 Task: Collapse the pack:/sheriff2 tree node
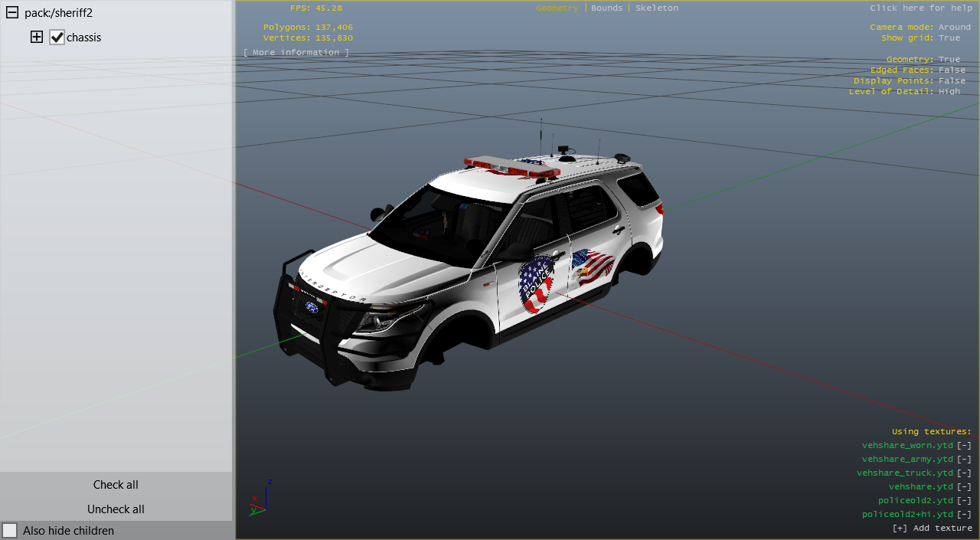click(12, 13)
